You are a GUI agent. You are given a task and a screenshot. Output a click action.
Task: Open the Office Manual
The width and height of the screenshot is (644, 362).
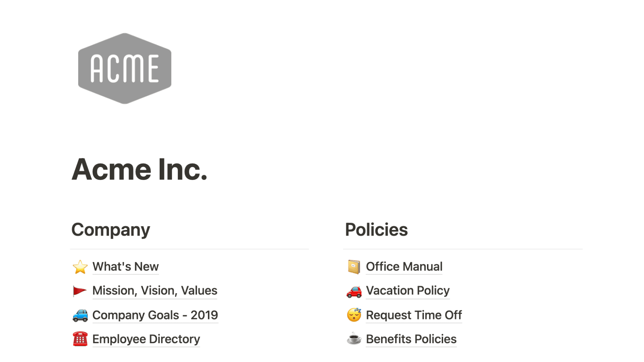point(404,267)
